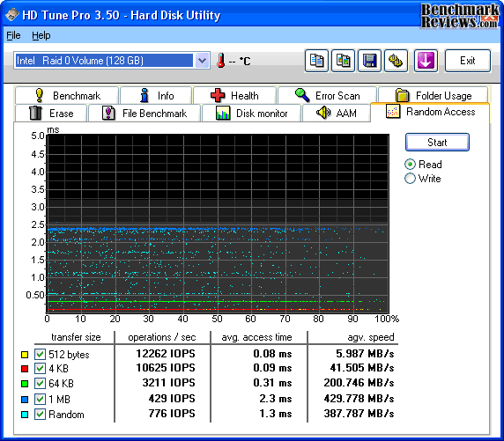The width and height of the screenshot is (504, 441).
Task: Click the avg. access time column header
Action: pyautogui.click(x=256, y=337)
